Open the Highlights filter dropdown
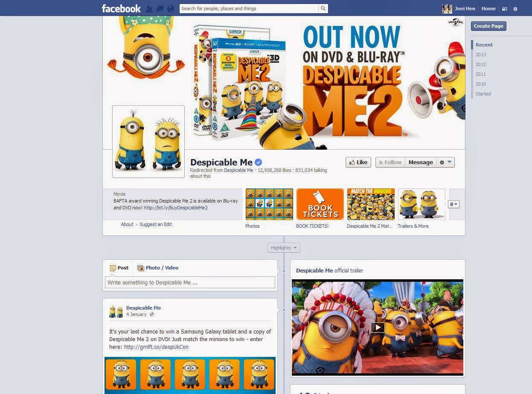This screenshot has width=532, height=394. [284, 248]
